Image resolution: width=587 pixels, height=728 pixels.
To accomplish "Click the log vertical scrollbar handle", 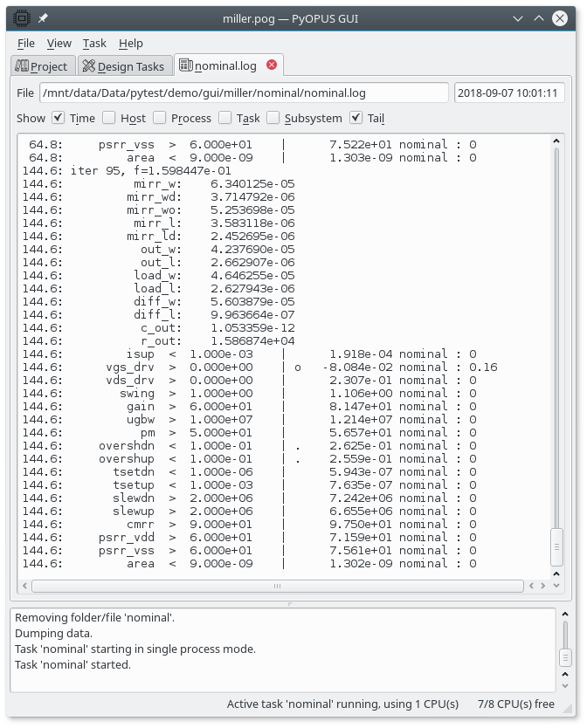I will pyautogui.click(x=556, y=546).
